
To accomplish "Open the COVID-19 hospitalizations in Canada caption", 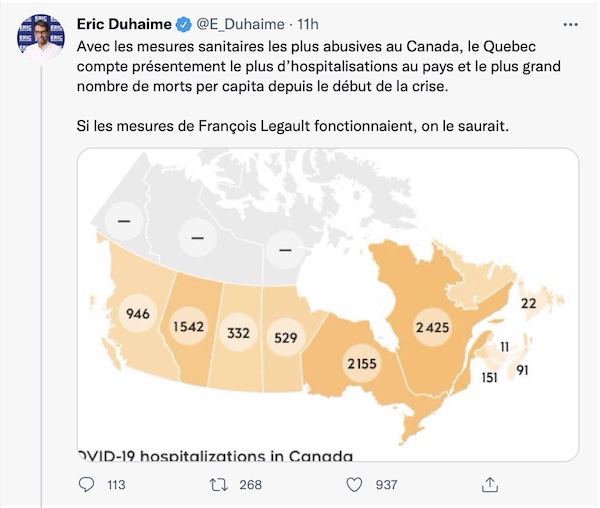I will [215, 456].
